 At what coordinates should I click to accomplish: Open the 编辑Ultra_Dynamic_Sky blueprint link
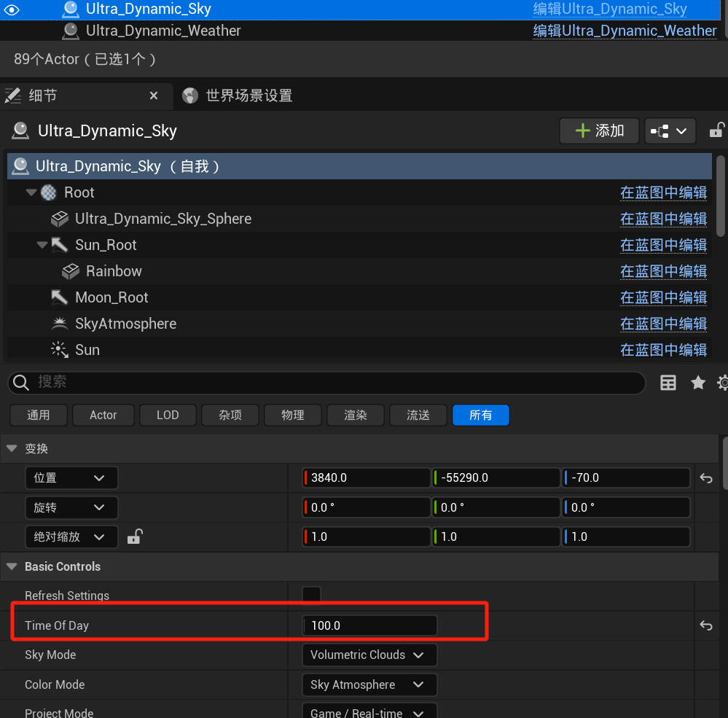coord(610,9)
